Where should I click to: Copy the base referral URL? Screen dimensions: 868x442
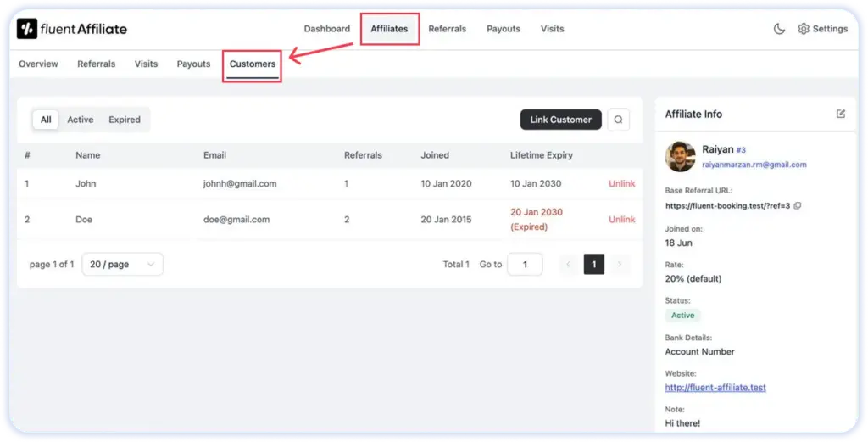798,205
